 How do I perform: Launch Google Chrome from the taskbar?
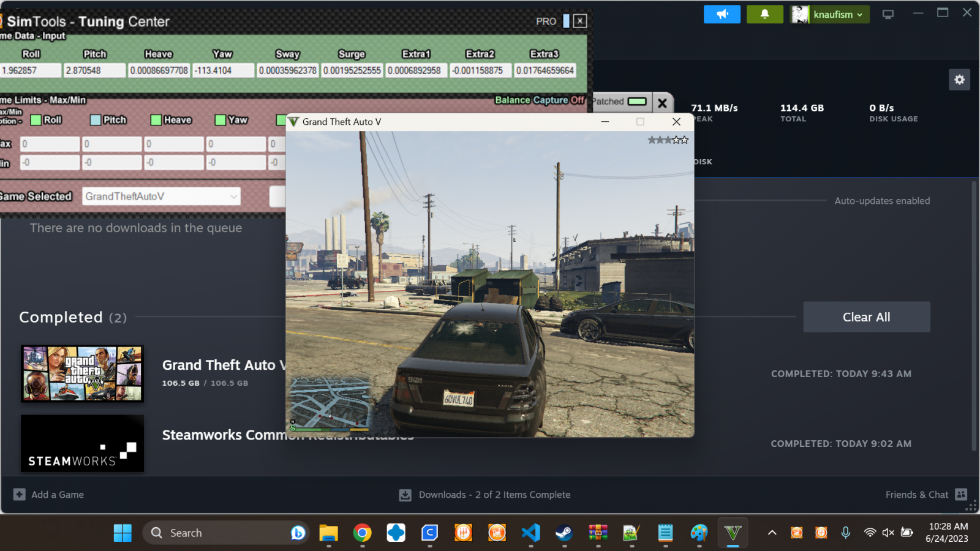pos(362,533)
